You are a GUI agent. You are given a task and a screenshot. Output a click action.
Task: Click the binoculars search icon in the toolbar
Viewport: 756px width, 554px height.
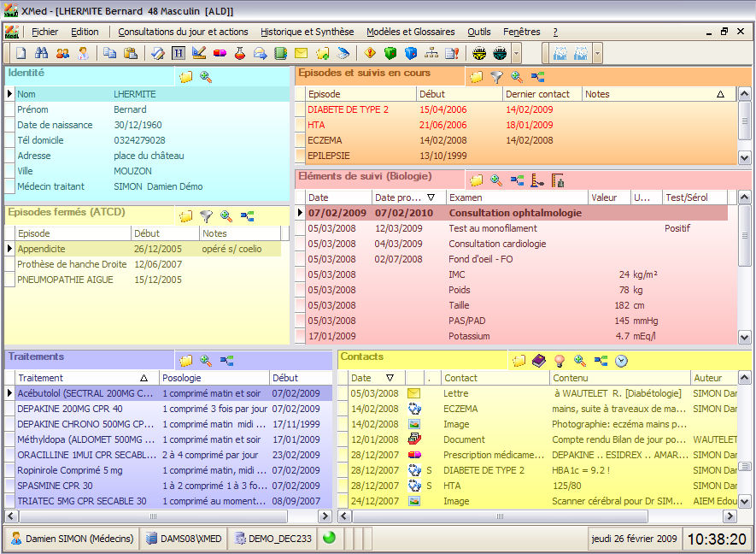pos(41,53)
